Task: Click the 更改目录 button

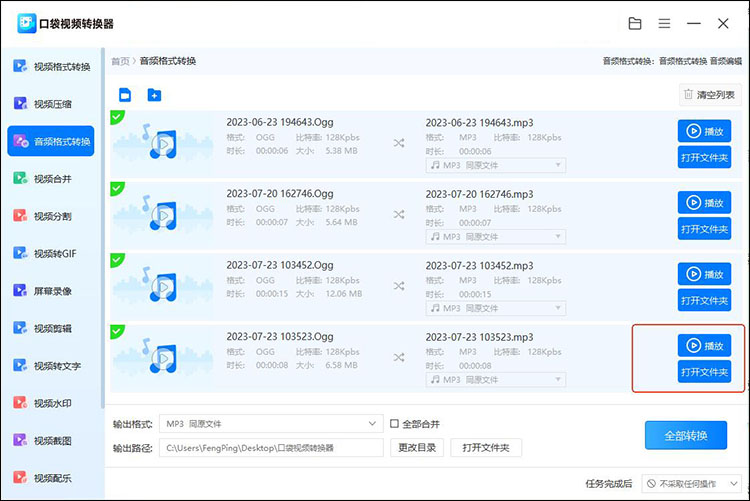Action: tap(417, 447)
